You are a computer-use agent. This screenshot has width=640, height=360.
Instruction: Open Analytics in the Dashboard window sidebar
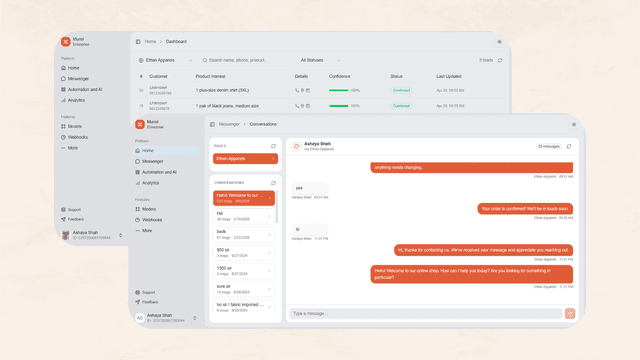coord(73,100)
